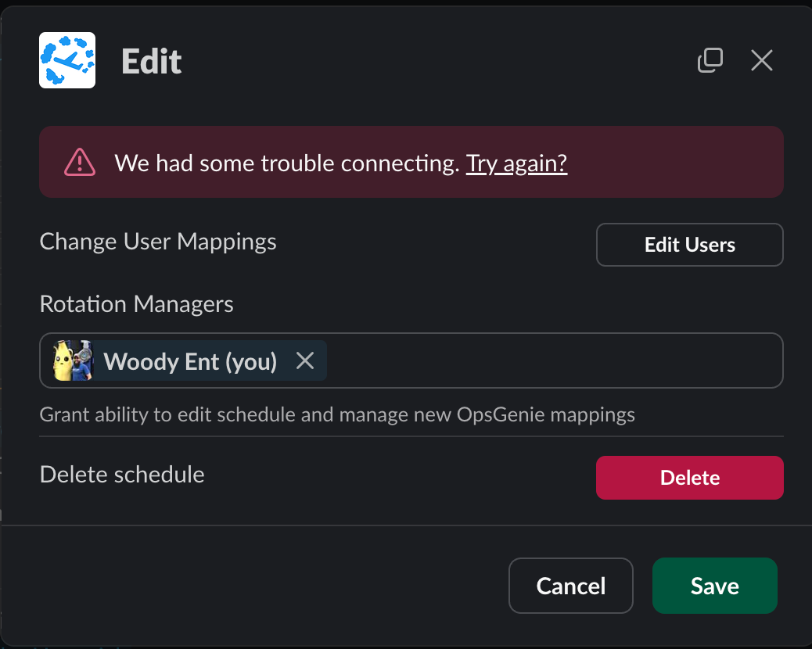Close the Edit dialog with the X

click(x=761, y=60)
